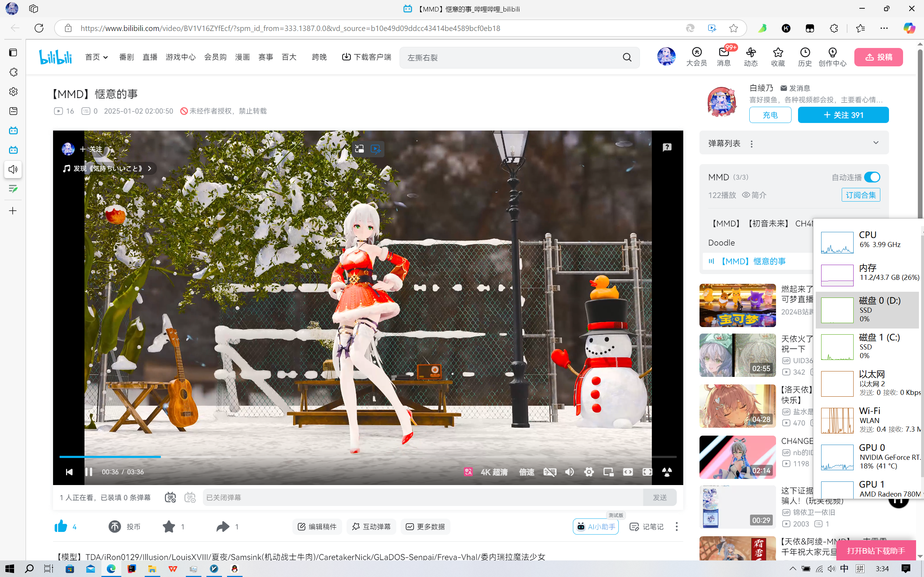Add video to favorites star
The image size is (924, 577).
pyautogui.click(x=169, y=527)
